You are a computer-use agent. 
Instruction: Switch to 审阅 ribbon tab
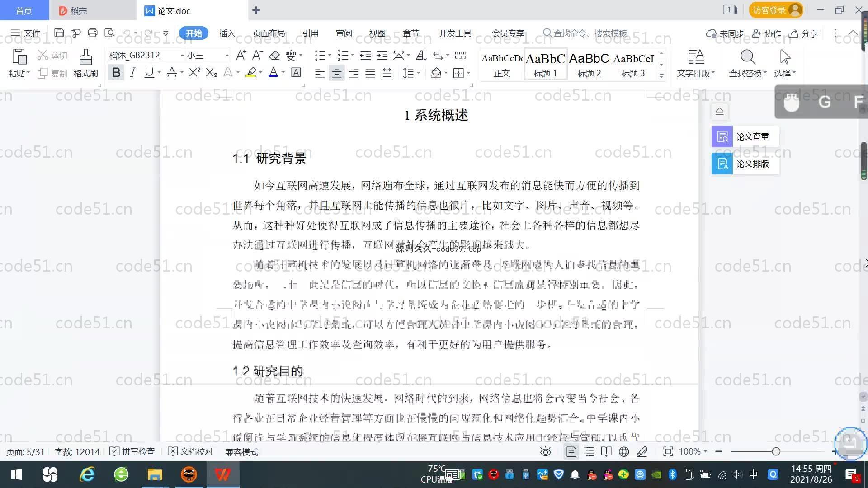pyautogui.click(x=344, y=33)
